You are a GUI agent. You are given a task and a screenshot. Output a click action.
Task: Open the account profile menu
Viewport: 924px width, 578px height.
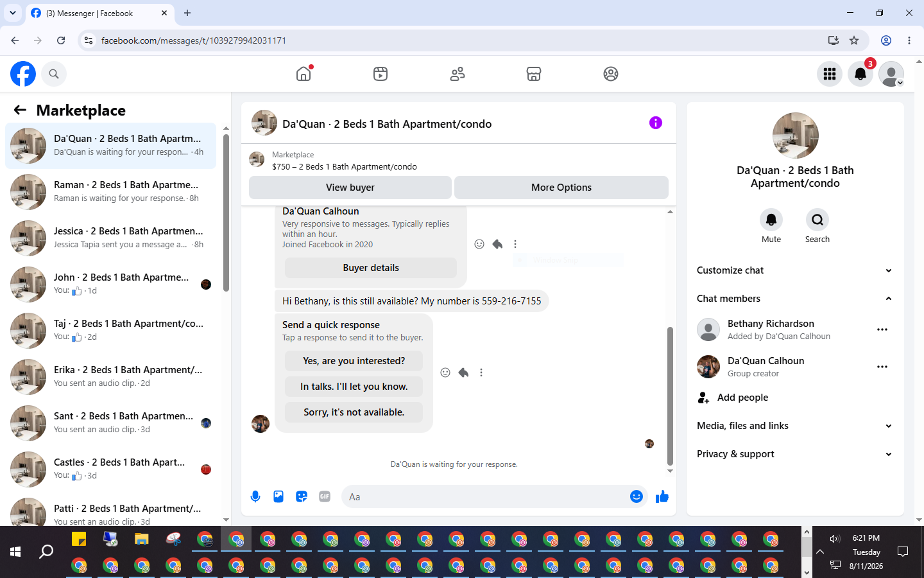click(x=891, y=74)
